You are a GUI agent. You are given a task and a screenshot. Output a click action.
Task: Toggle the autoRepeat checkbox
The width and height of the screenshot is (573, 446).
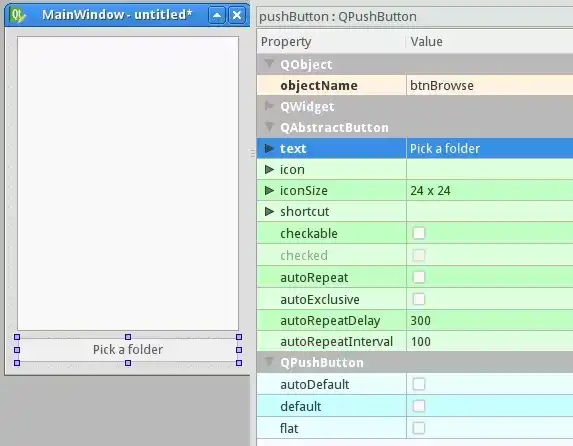tap(419, 277)
